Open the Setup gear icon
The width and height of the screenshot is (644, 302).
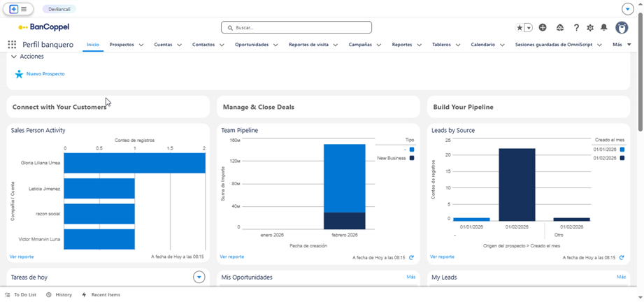(590, 28)
